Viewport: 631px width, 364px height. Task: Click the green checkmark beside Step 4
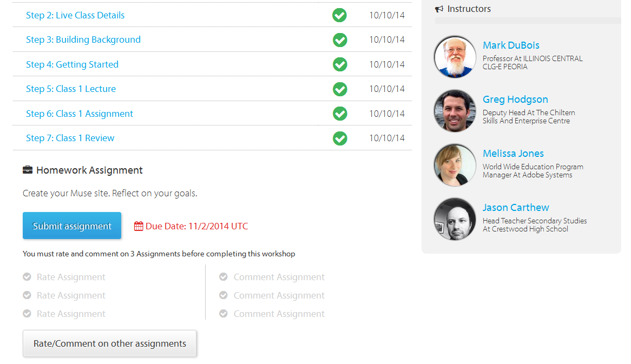(340, 64)
